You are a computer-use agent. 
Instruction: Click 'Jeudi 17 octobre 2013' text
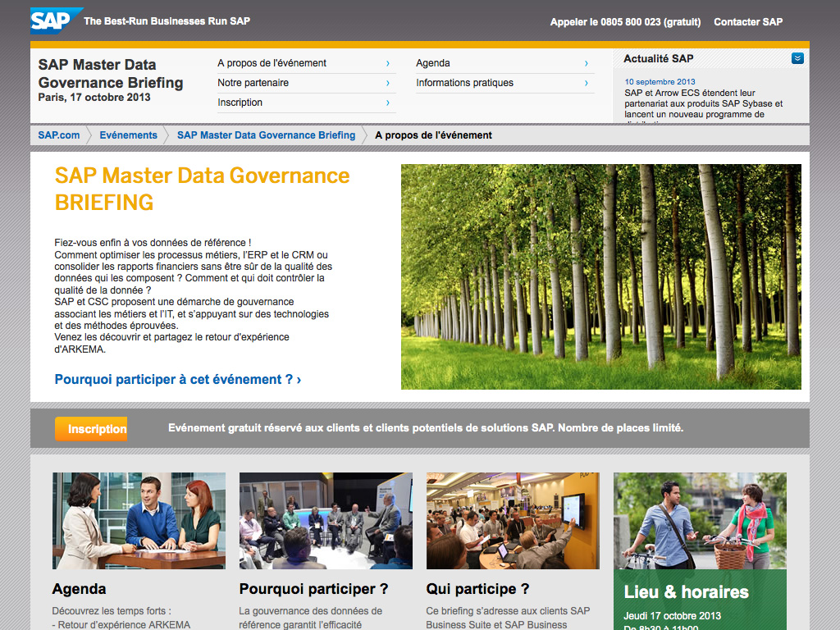(673, 615)
